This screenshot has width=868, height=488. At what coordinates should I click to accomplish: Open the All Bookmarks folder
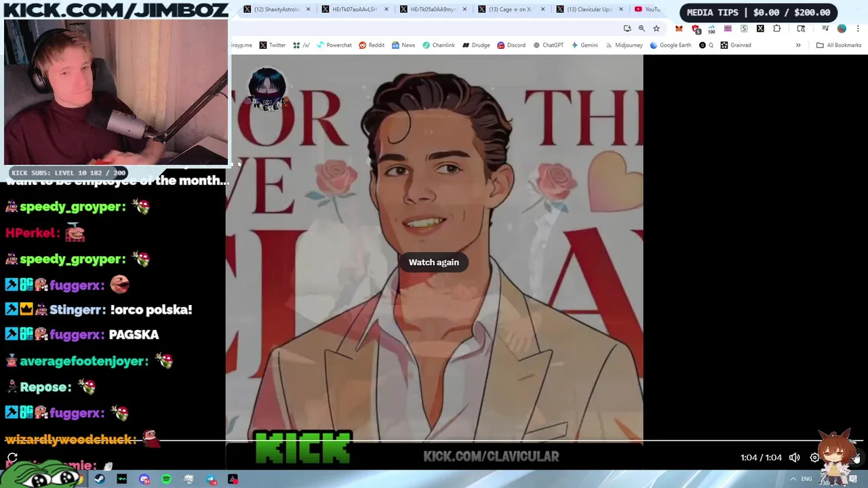838,45
